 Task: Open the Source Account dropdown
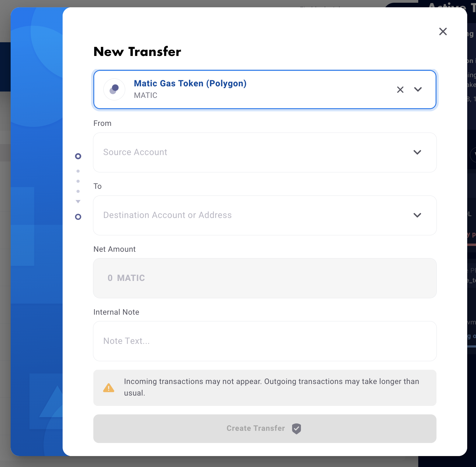coord(265,152)
